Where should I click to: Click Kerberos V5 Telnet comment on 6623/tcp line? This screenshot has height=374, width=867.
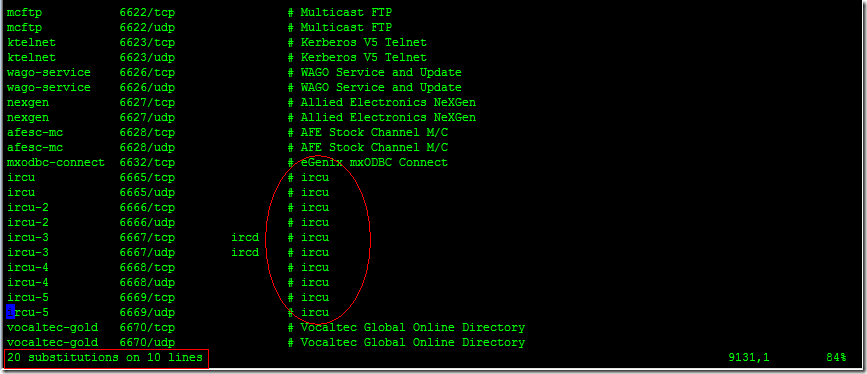click(364, 43)
